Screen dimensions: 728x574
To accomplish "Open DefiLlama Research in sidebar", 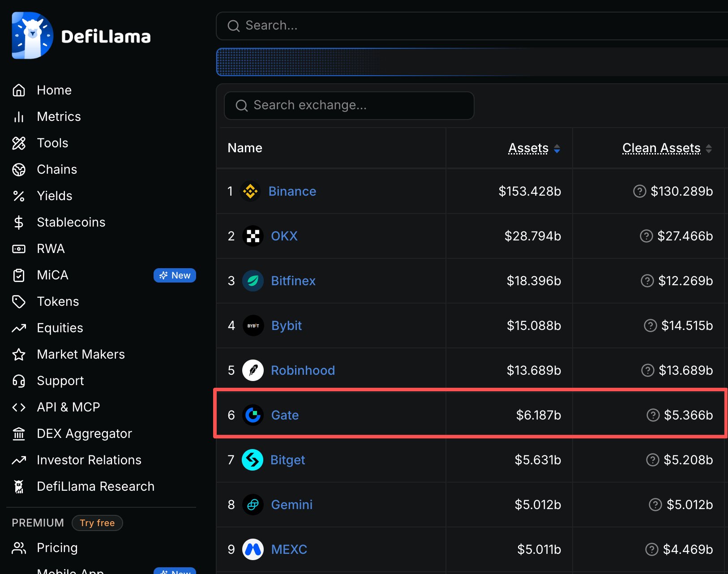I will 95,486.
